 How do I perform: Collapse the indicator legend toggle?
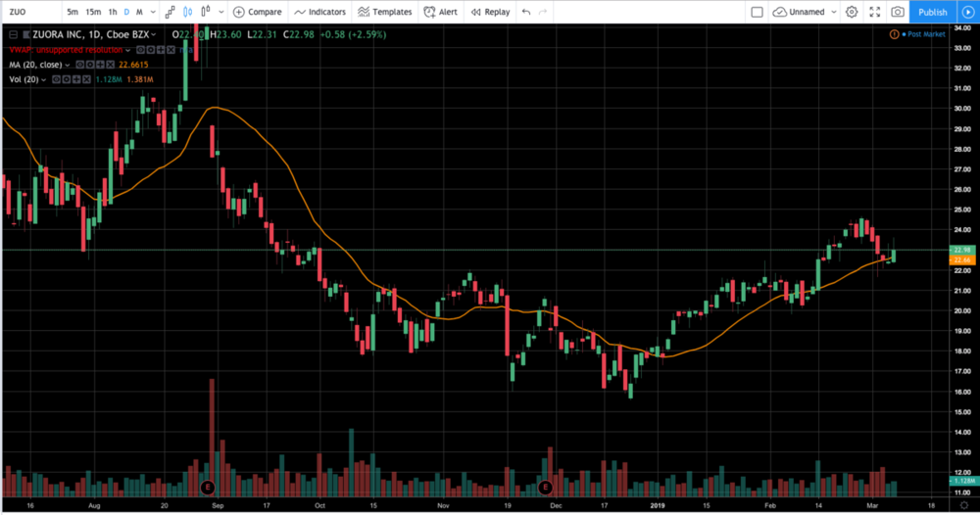[12, 35]
